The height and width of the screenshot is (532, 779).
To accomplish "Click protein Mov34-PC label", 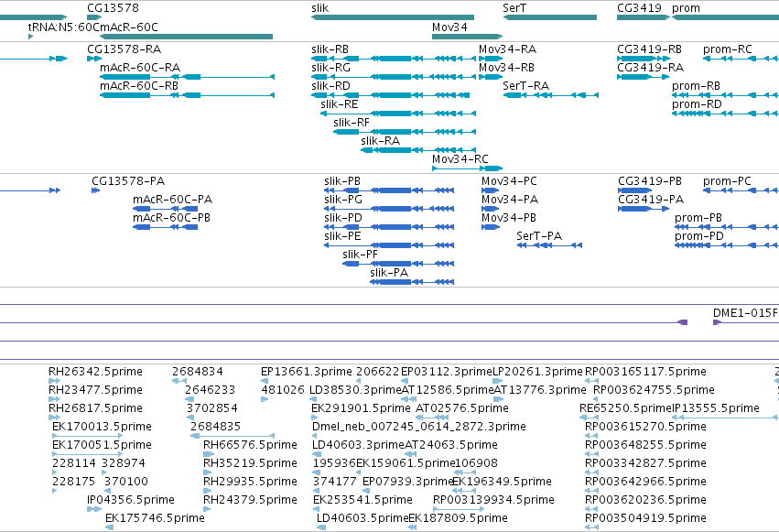I will [x=509, y=180].
